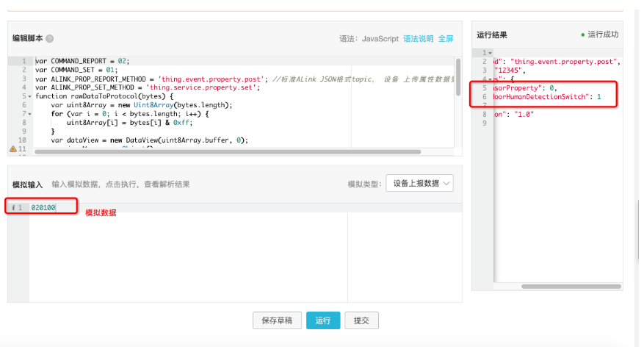Click the 'new DataView(uint8Array.buffer, 0)' line
The width and height of the screenshot is (644, 352).
[150, 140]
